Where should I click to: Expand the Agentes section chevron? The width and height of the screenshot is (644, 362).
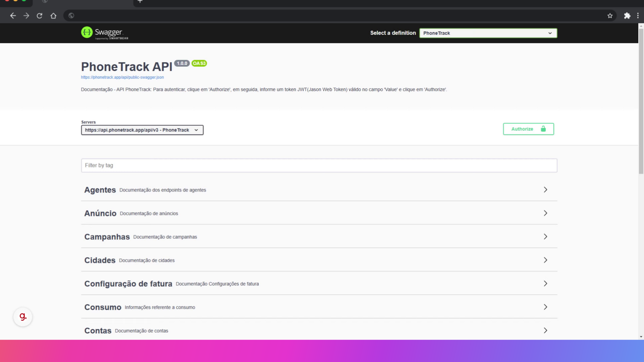[545, 190]
